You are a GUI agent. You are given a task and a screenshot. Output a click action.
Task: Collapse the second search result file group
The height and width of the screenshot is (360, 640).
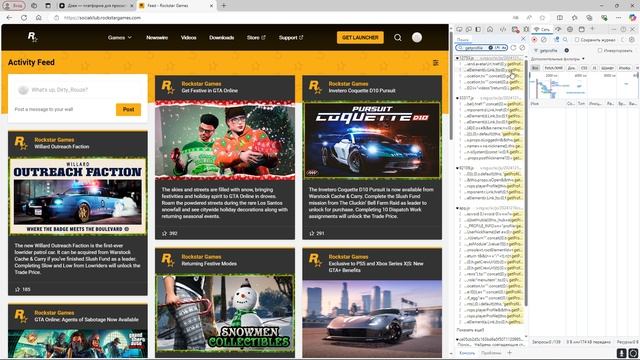point(457,98)
